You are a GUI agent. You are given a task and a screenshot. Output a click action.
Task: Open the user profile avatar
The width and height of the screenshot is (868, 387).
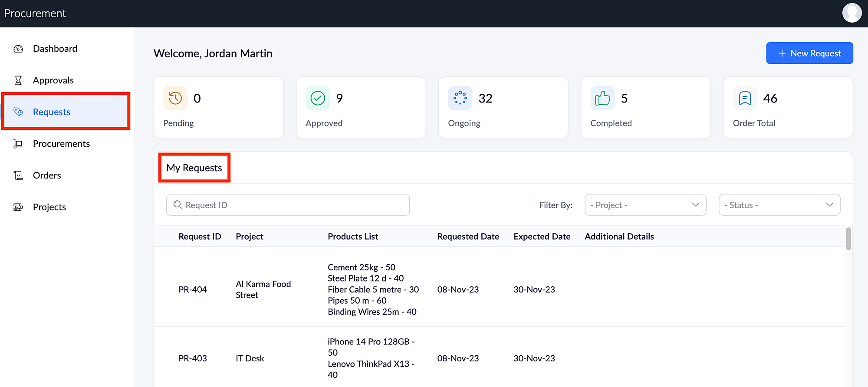pos(852,13)
